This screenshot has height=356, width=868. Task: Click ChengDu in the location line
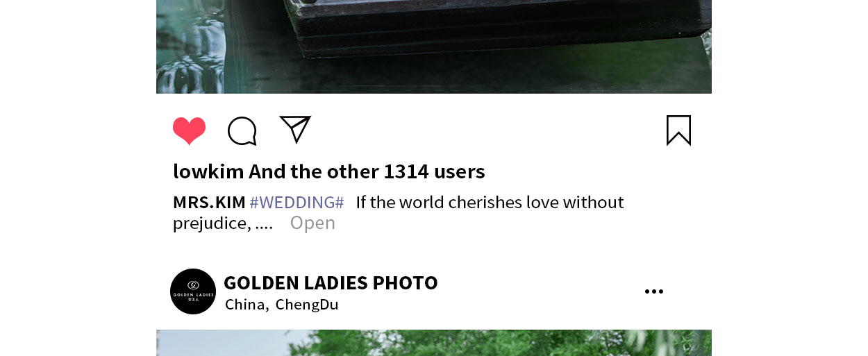tap(307, 305)
